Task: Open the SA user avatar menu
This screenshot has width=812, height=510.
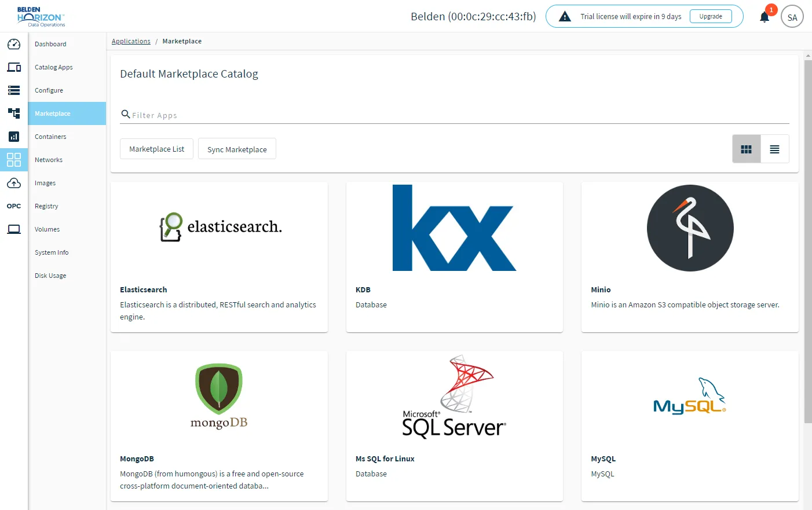Action: 792,17
